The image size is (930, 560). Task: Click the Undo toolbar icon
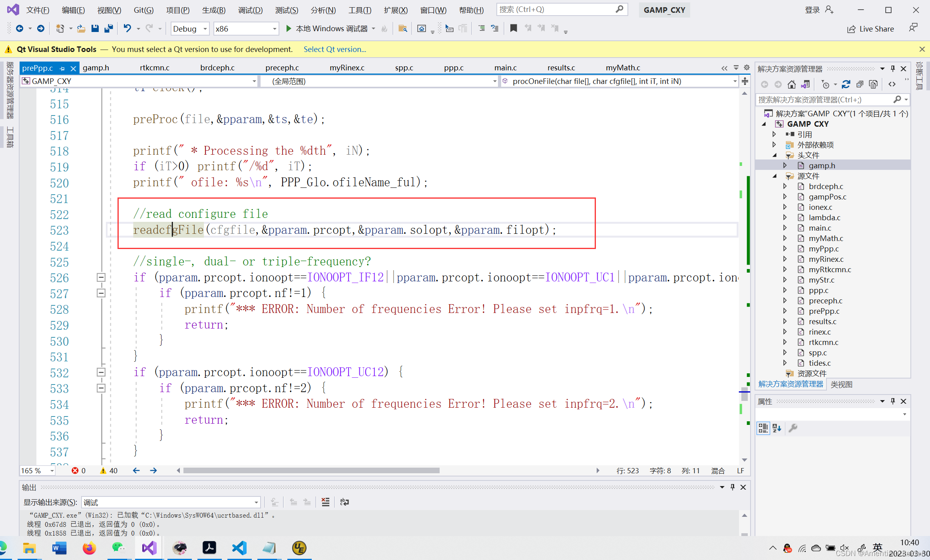point(127,28)
